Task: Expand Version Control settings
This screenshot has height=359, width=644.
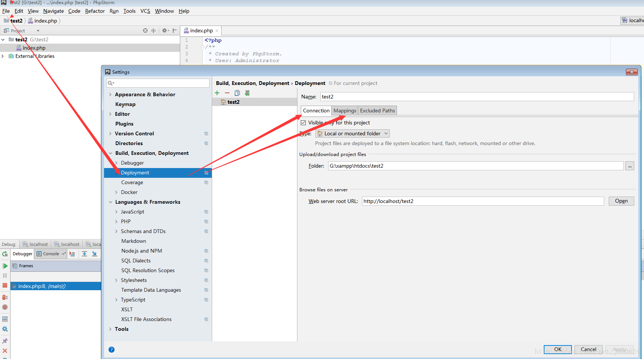Action: click(110, 133)
